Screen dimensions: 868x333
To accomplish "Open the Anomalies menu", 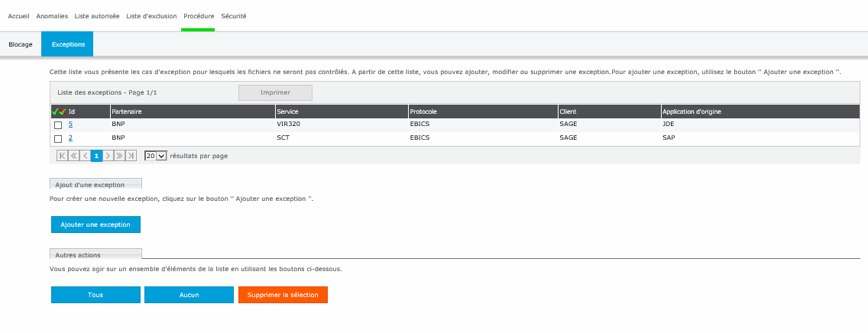I will (x=52, y=16).
